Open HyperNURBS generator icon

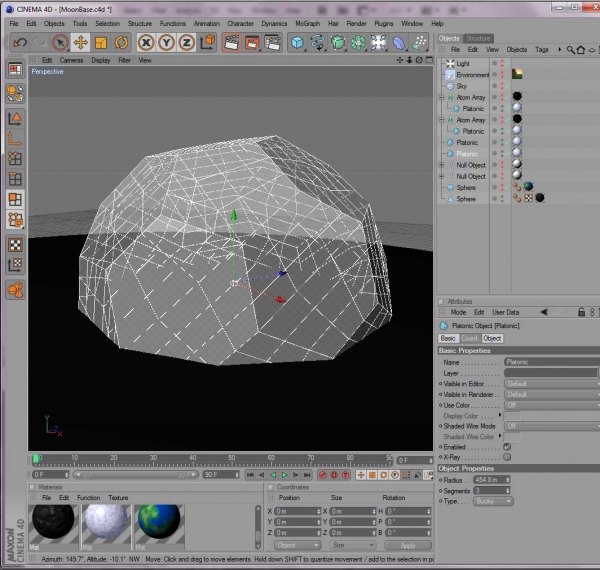tap(338, 42)
